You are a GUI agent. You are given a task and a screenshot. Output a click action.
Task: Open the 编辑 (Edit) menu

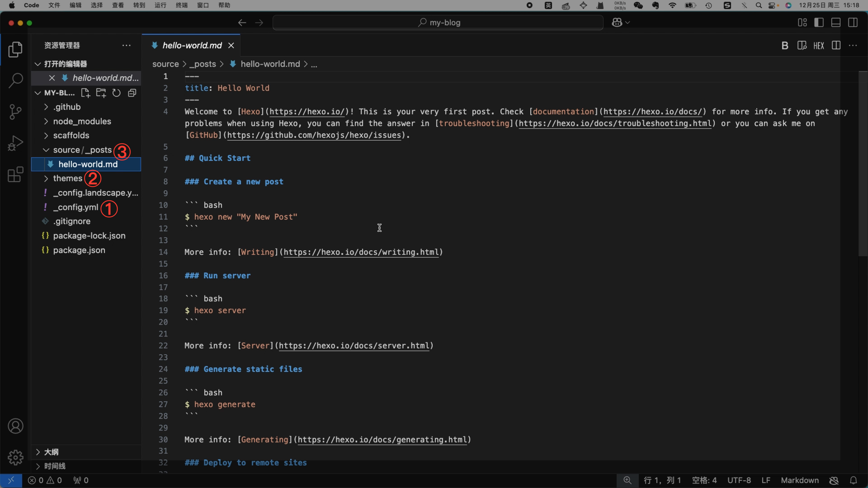coord(75,5)
